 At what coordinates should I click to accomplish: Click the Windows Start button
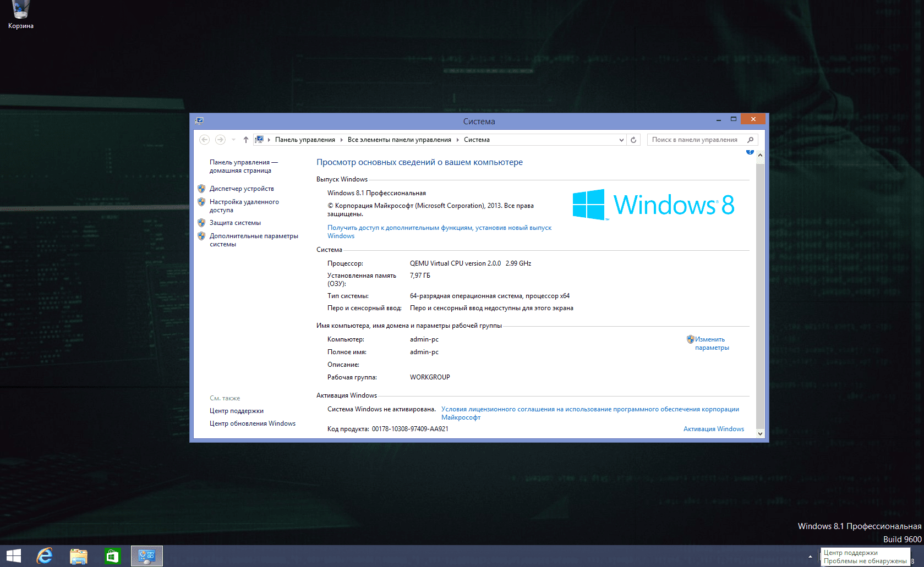(13, 556)
